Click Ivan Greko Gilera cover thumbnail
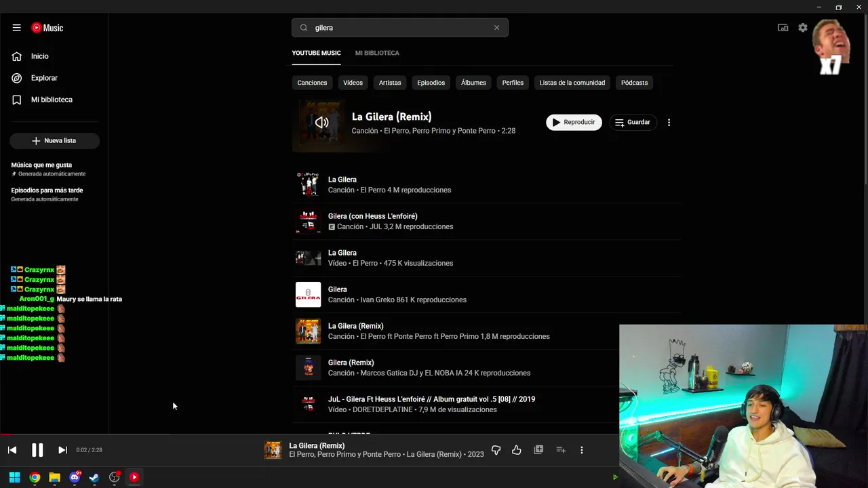The height and width of the screenshot is (488, 868). coord(308,295)
